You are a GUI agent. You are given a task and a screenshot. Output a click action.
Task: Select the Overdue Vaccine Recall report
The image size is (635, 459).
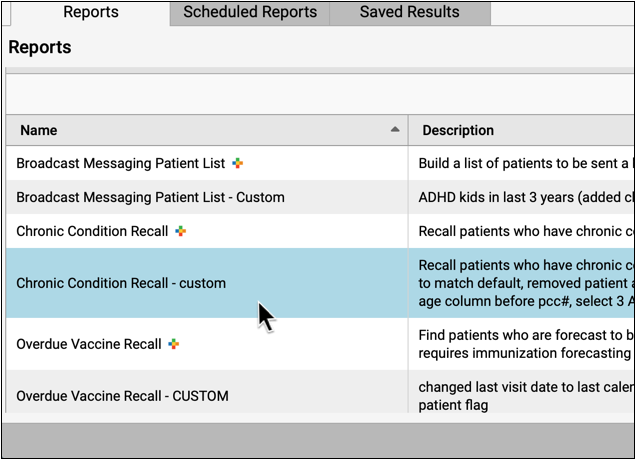pos(89,344)
